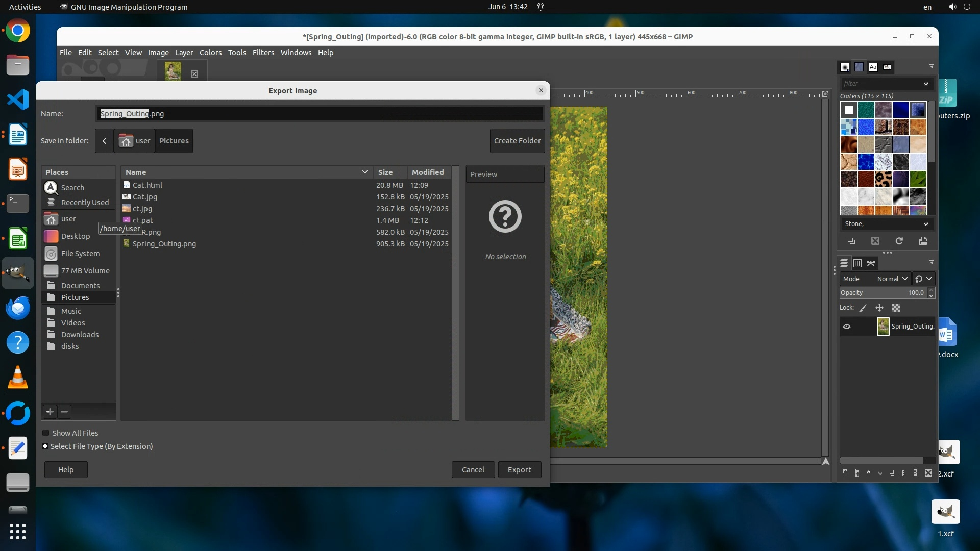Open the Colors menu
The height and width of the screenshot is (551, 980).
point(210,53)
